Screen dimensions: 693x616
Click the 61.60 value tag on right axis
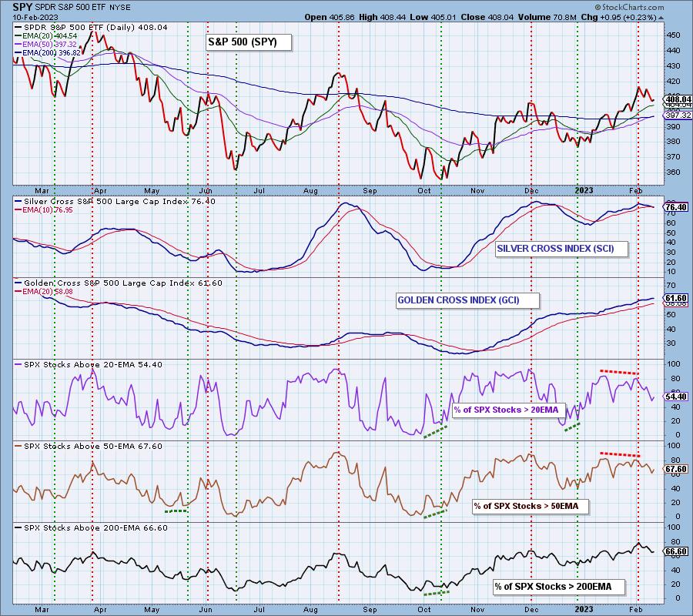[676, 298]
